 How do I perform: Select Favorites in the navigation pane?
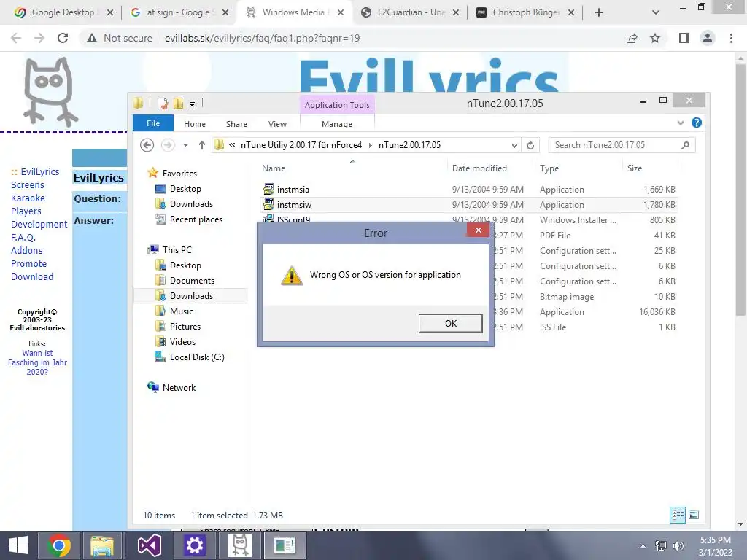click(179, 174)
